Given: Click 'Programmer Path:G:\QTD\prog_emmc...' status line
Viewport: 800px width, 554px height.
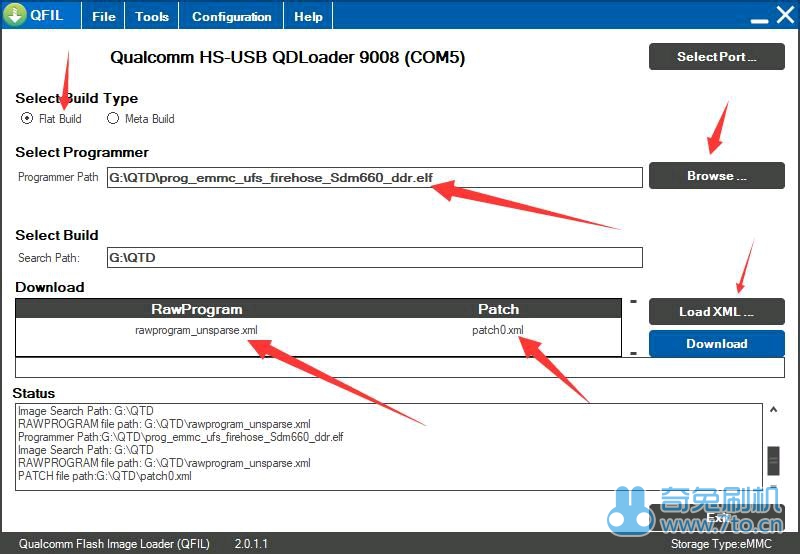Looking at the screenshot, I should [181, 437].
